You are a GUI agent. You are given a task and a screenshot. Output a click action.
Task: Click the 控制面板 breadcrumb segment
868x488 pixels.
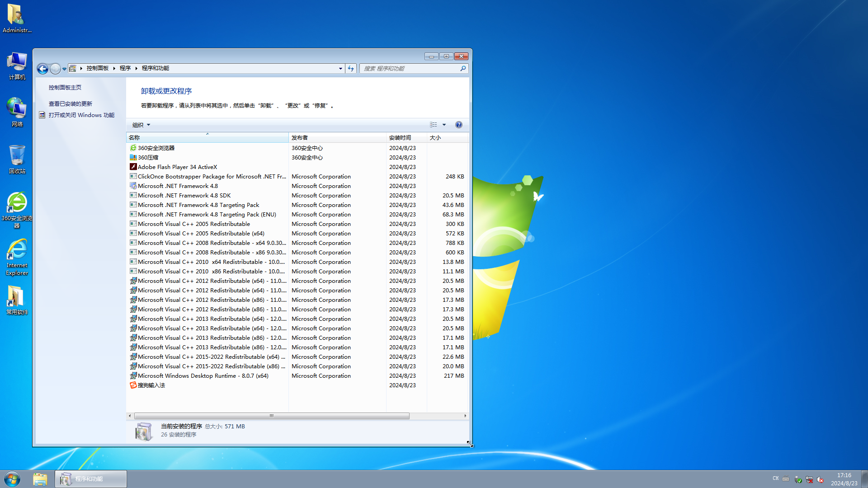coord(98,68)
